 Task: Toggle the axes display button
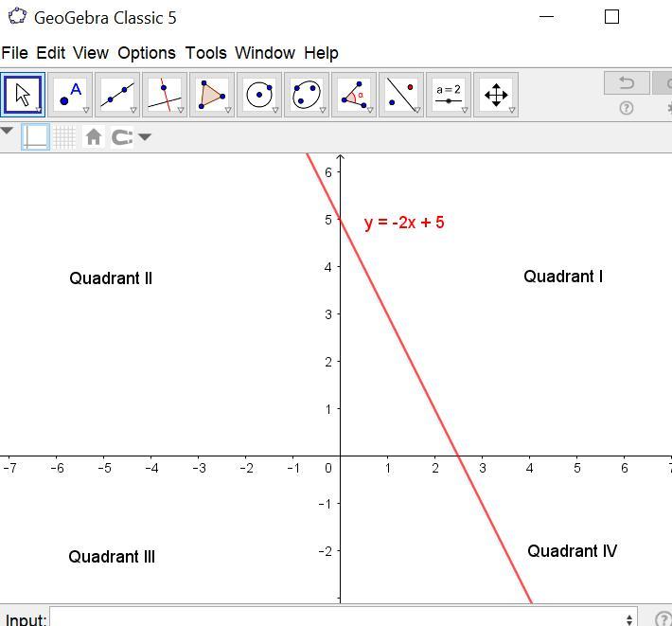pos(36,137)
